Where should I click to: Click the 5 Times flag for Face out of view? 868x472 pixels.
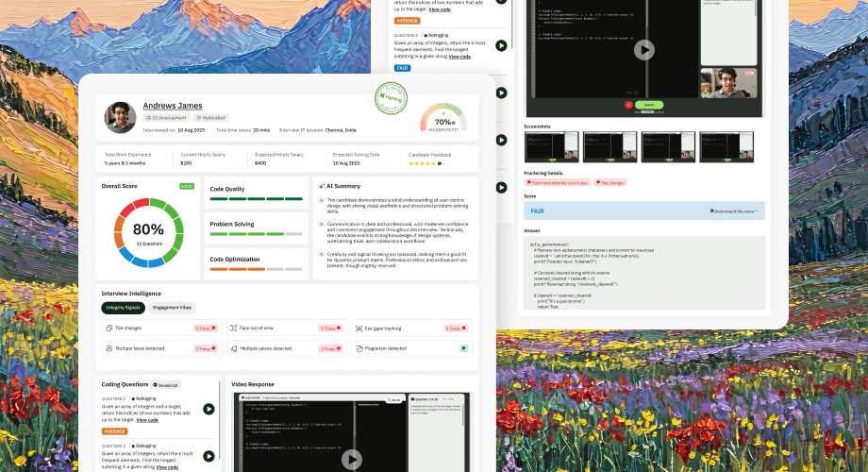click(330, 328)
